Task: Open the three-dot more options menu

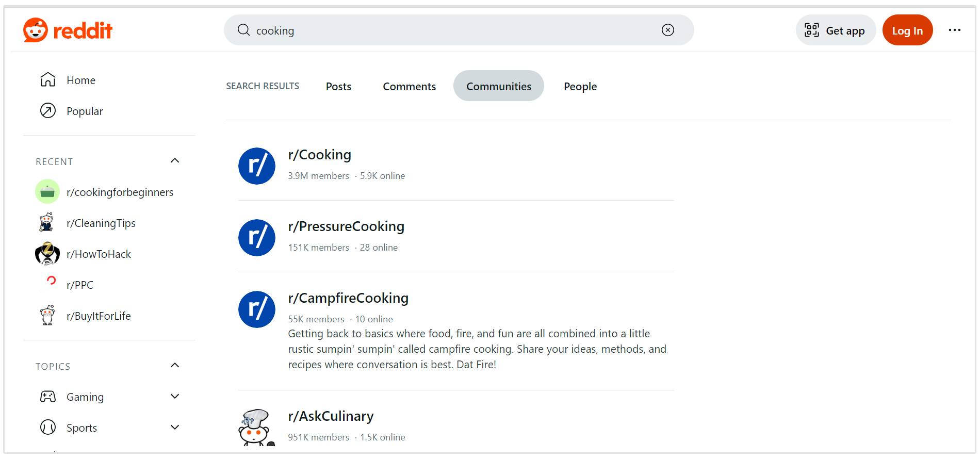Action: click(x=954, y=30)
